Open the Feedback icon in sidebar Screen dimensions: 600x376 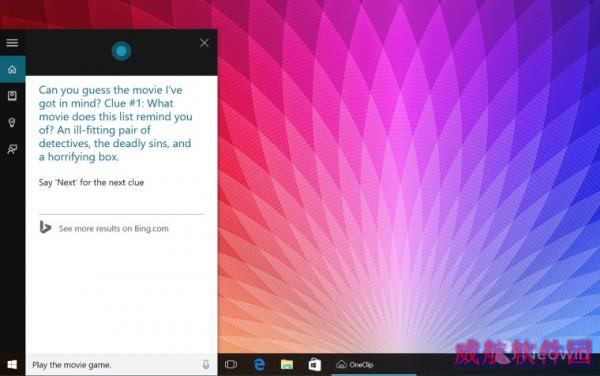(x=12, y=149)
